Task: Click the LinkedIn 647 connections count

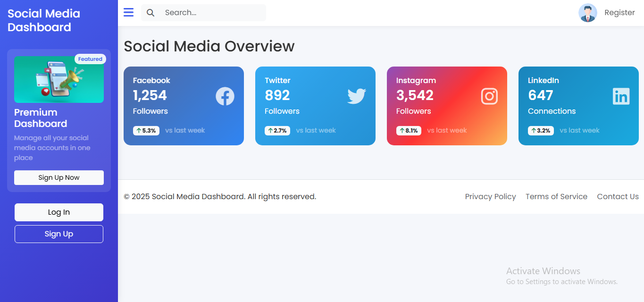Action: [x=540, y=95]
